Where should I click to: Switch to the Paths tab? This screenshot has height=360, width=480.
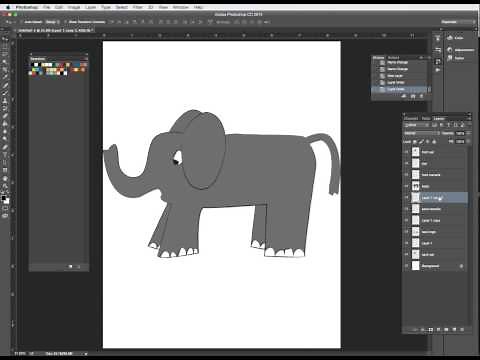pos(426,118)
